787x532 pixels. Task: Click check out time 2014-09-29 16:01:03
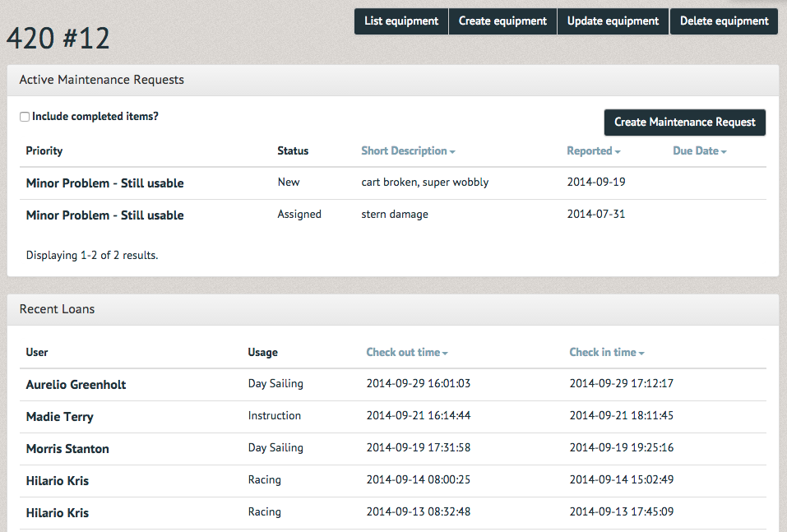[x=418, y=383]
